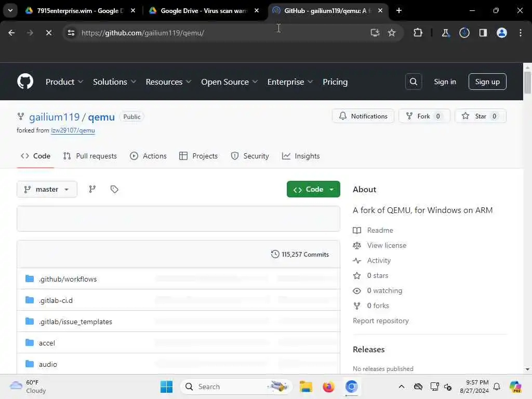Follow the lzw29107/qemu fork source link

point(73,130)
